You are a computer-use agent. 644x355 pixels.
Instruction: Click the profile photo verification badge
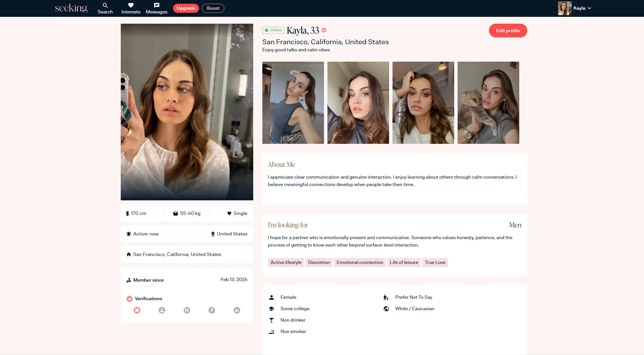[162, 310]
